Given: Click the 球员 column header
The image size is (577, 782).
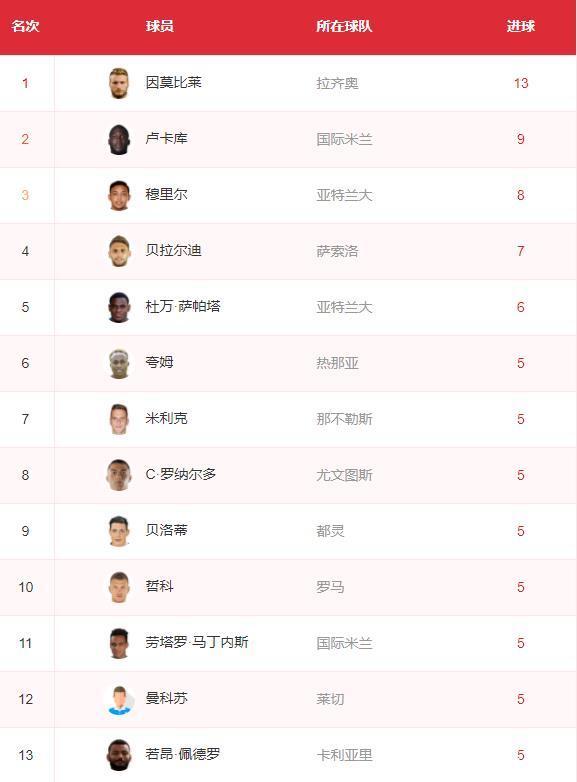Looking at the screenshot, I should click(160, 26).
